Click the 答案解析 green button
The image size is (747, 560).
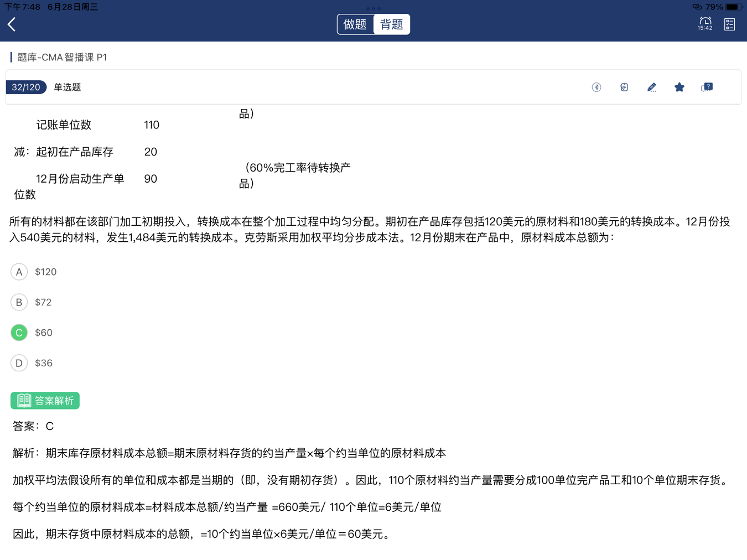tap(45, 401)
